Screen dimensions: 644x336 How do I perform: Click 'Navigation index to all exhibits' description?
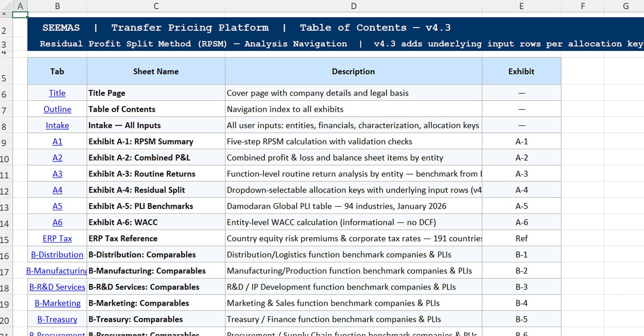353,109
